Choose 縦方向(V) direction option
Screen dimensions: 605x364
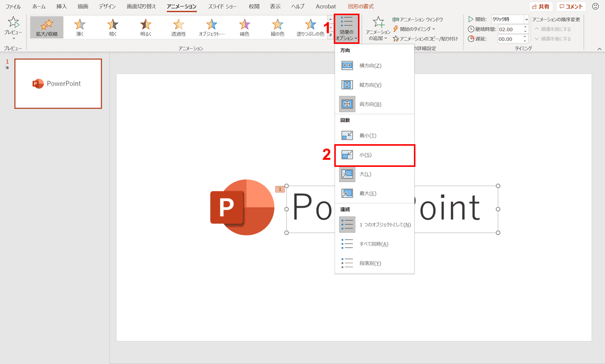tap(375, 85)
